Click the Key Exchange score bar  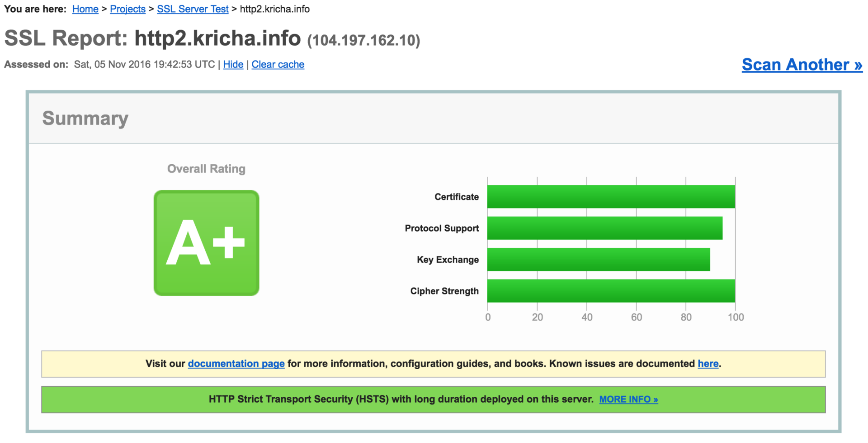(598, 260)
